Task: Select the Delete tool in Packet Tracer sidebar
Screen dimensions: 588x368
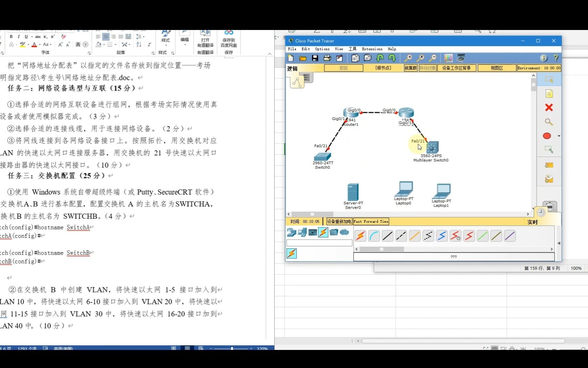Action: [x=549, y=107]
